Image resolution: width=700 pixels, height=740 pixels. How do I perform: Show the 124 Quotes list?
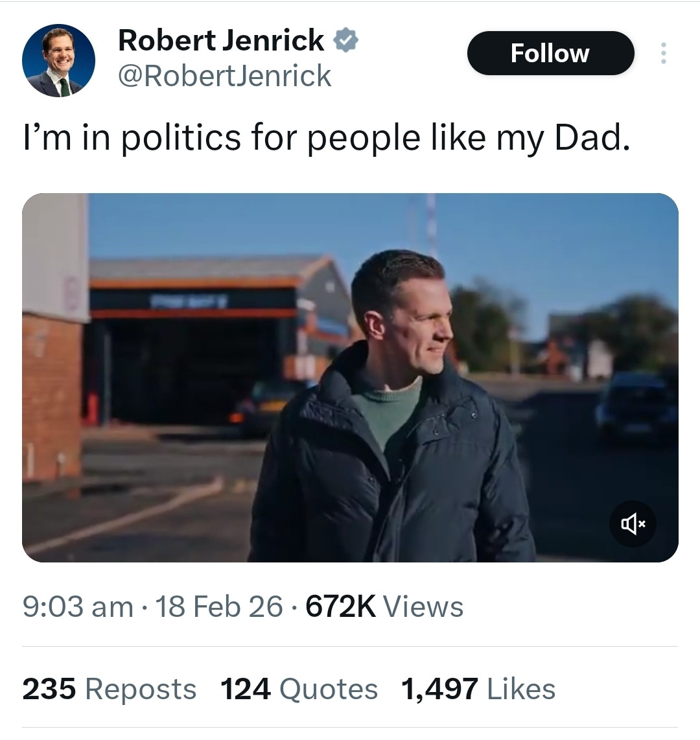point(299,689)
